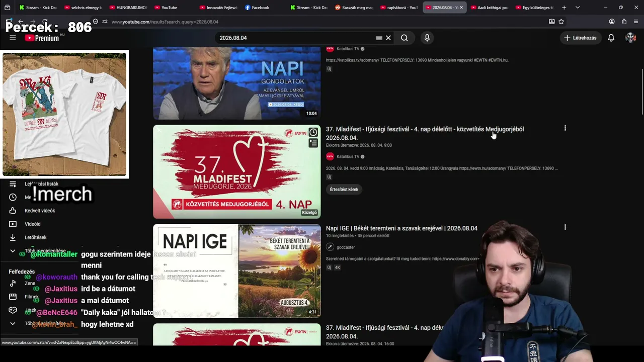Open options menu for Napi IGE video
The image size is (644, 362).
point(565,228)
